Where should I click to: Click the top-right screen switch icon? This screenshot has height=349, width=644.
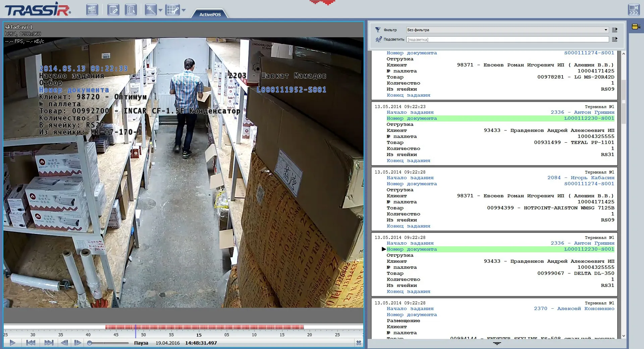634,10
